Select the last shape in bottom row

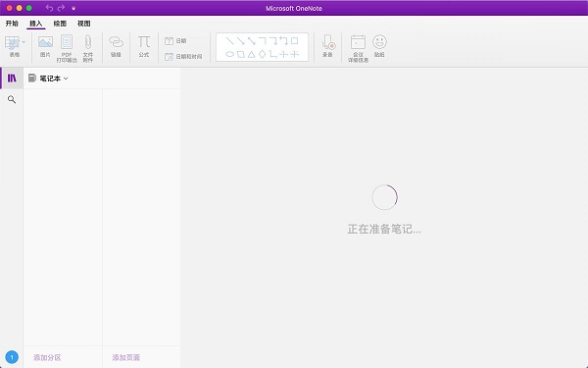pos(295,54)
